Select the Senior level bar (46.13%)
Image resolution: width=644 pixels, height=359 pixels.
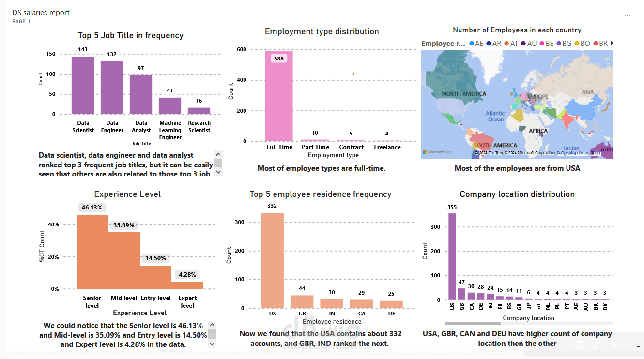[x=92, y=252]
